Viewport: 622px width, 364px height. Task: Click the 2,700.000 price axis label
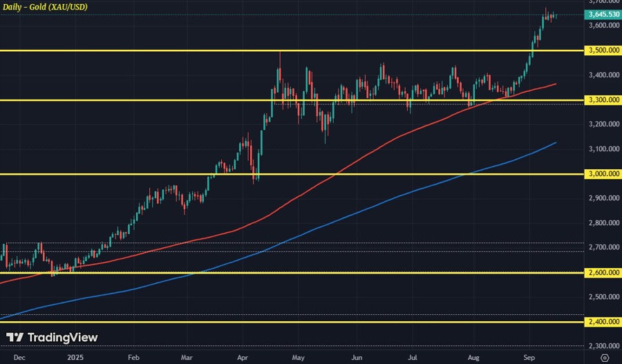604,247
